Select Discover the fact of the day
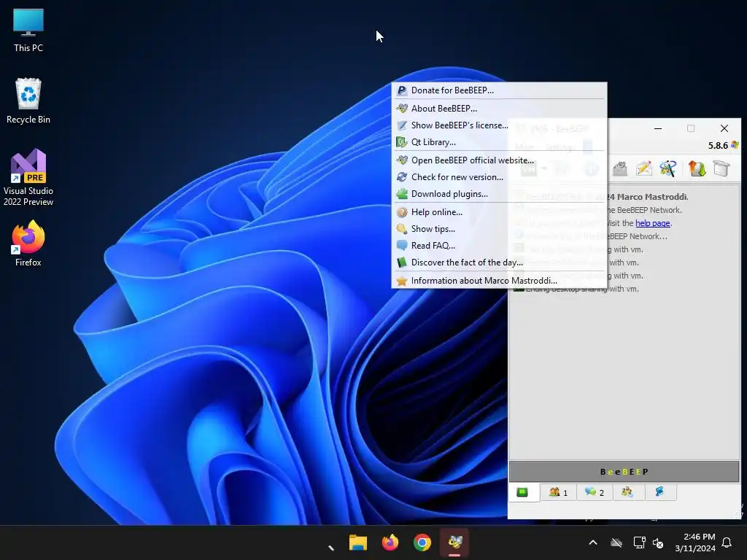 499,262
